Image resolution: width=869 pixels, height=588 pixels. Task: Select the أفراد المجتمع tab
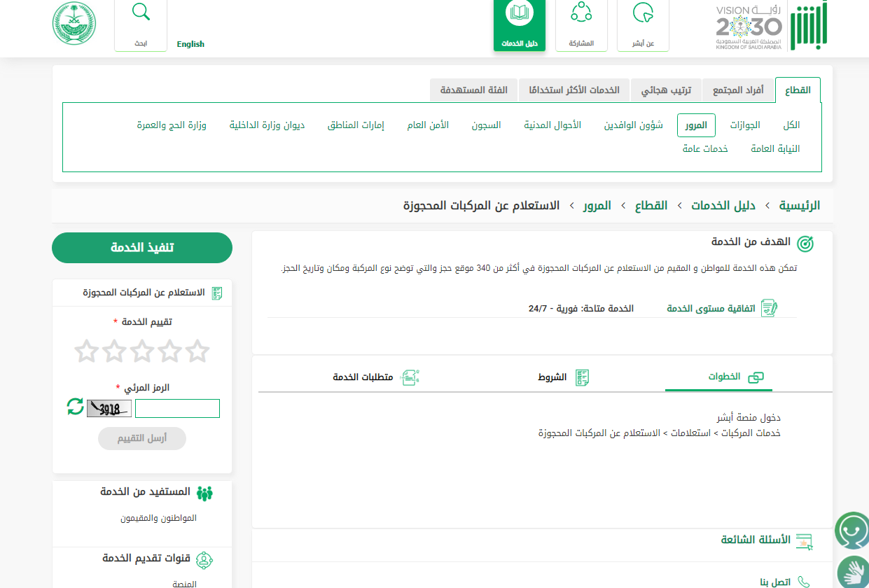[x=738, y=90]
